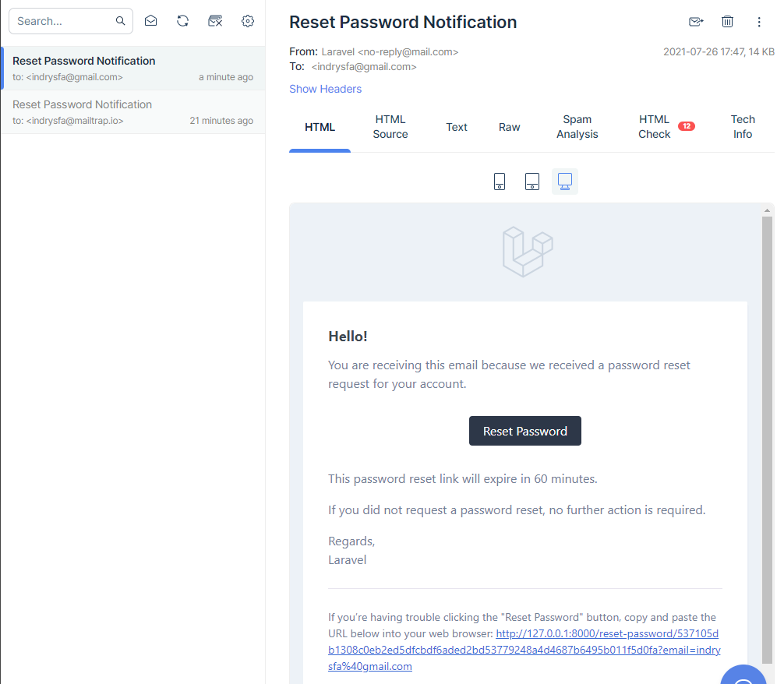This screenshot has height=684, width=784.
Task: Expand Show Headers
Action: (325, 89)
